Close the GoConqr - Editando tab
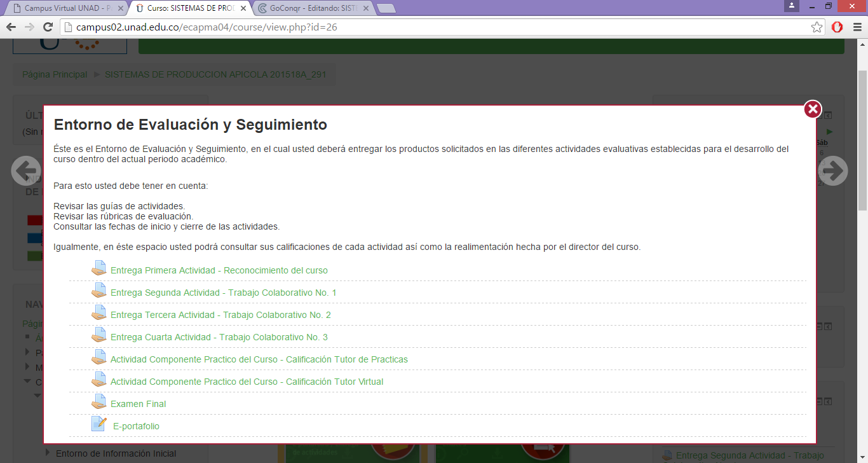The image size is (868, 463). pos(365,9)
